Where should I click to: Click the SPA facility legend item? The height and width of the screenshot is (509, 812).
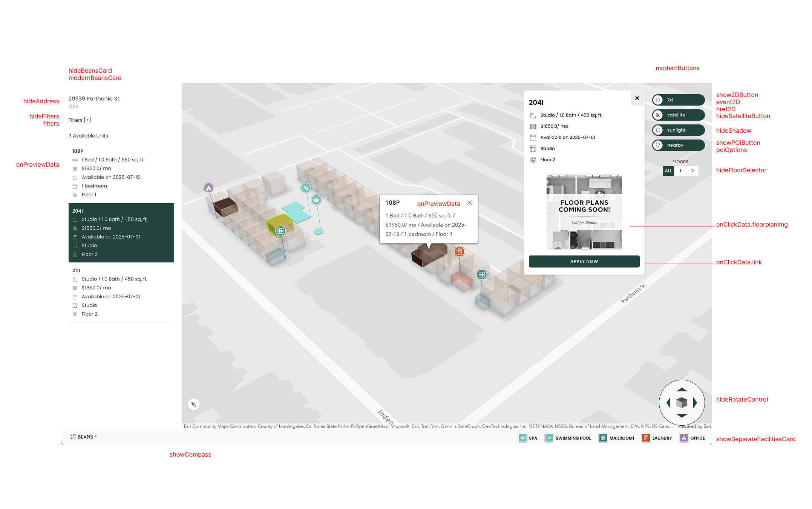(x=528, y=438)
